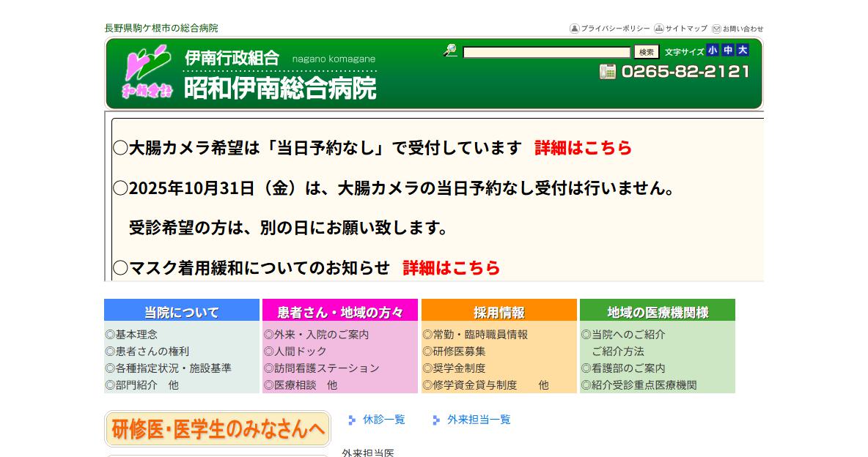Select 基本理念 under 当院について

131,335
